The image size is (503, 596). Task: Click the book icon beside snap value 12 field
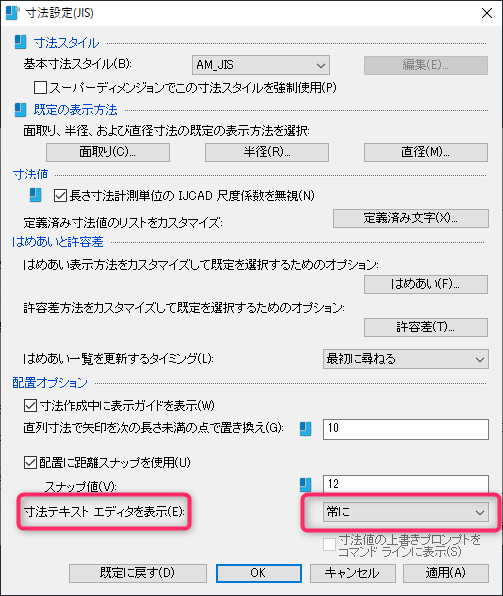305,485
